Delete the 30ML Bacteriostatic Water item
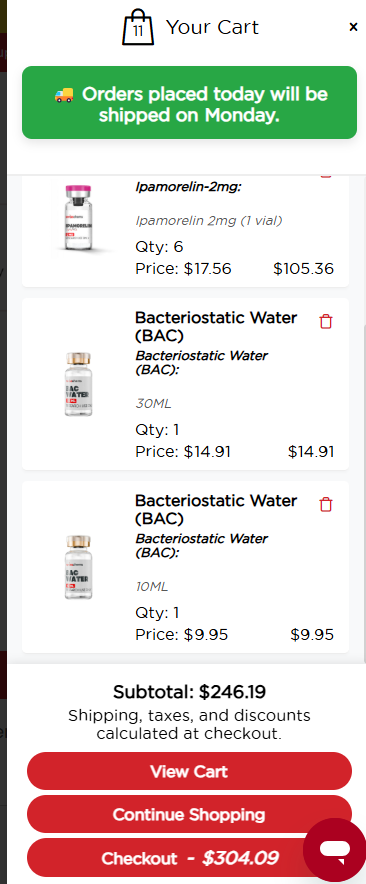The image size is (366, 884). (325, 321)
